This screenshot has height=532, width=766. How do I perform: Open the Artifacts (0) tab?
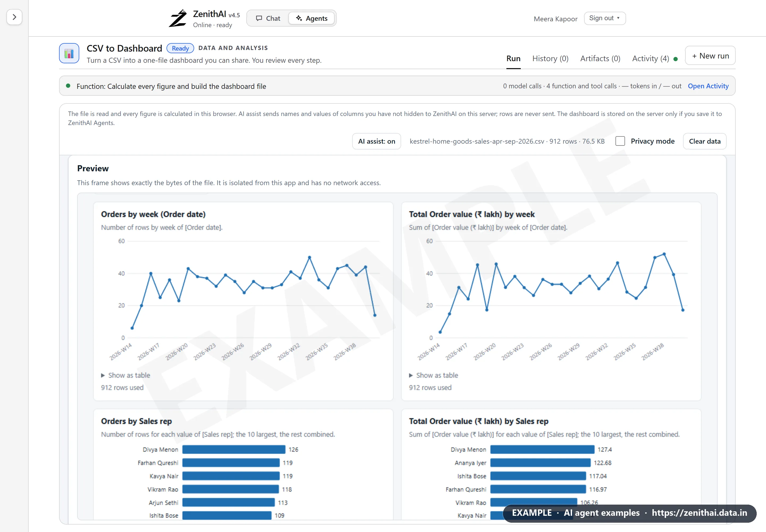click(600, 59)
